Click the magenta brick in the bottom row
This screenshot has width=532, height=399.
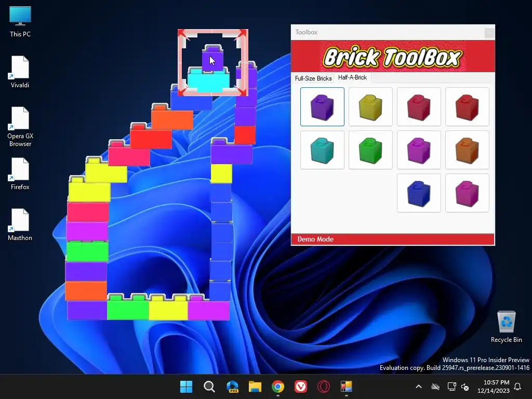208,308
